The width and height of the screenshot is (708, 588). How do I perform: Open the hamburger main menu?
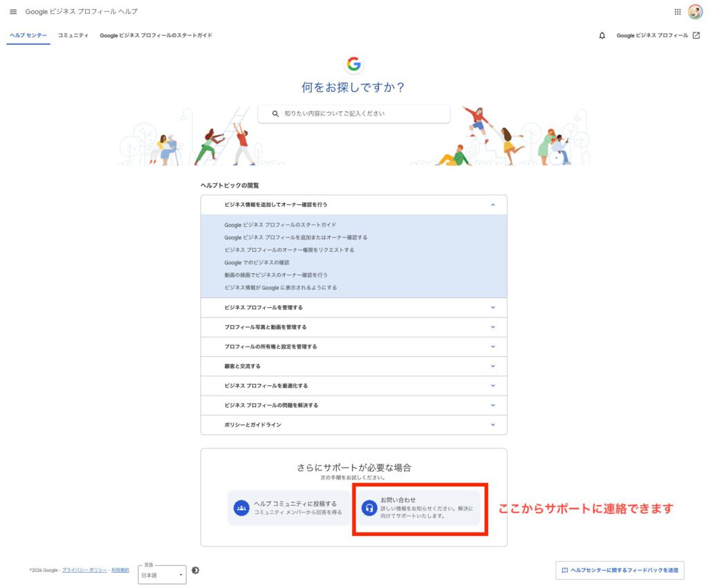[13, 12]
